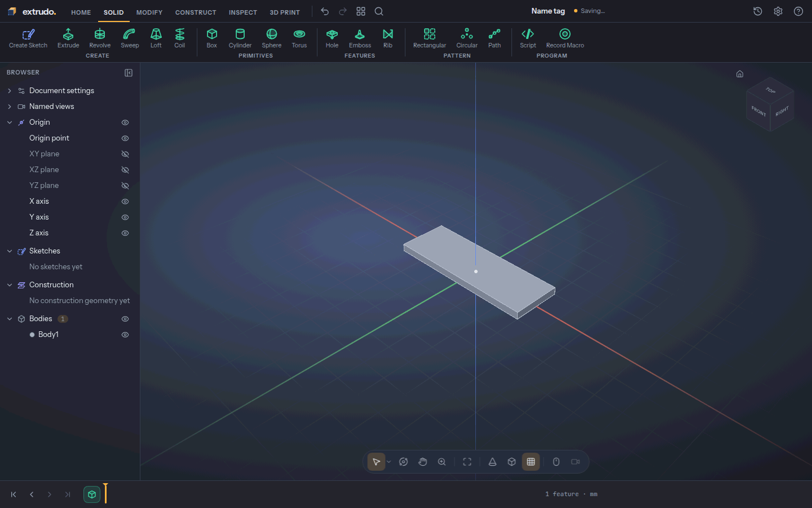Hide the Origin point
The image size is (812, 508).
[125, 138]
